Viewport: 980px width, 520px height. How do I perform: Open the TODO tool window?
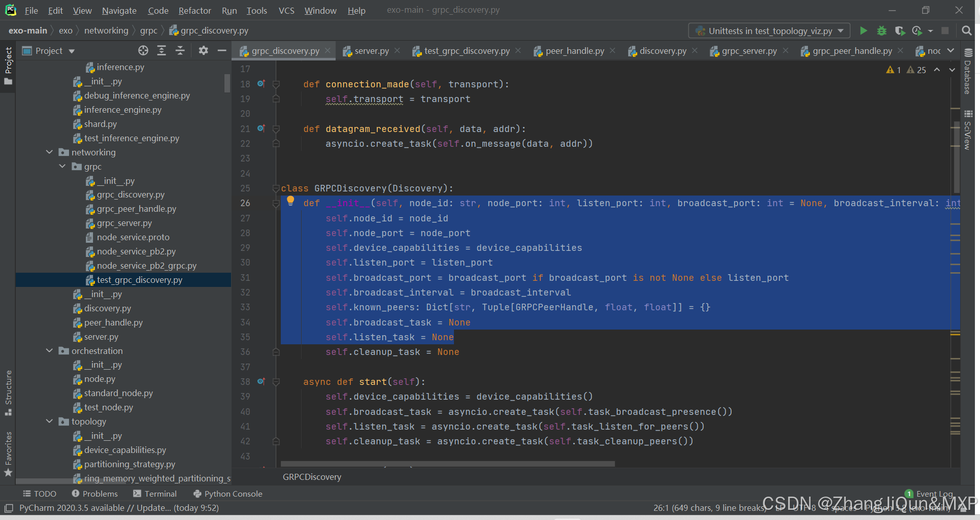click(40, 494)
